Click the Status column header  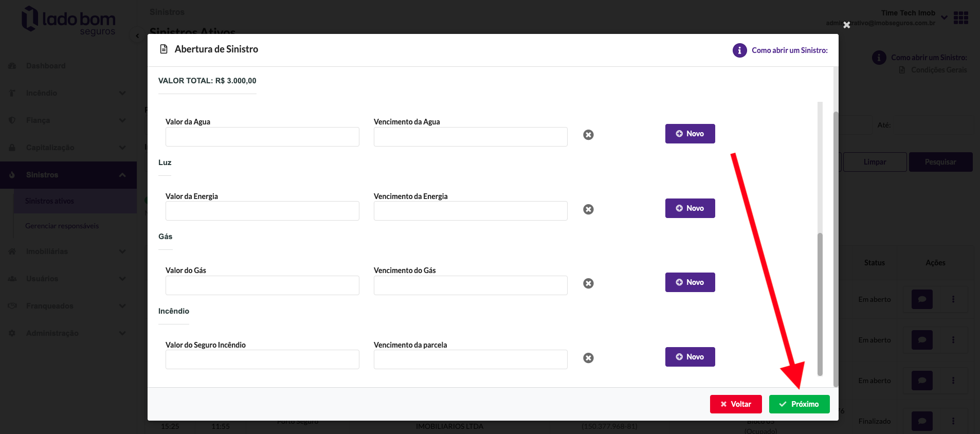click(874, 263)
